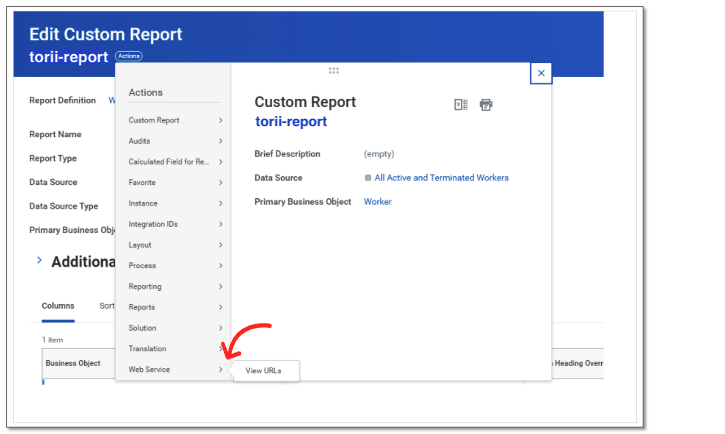Click the Actions heading in the popup
This screenshot has height=434, width=725.
[x=146, y=92]
